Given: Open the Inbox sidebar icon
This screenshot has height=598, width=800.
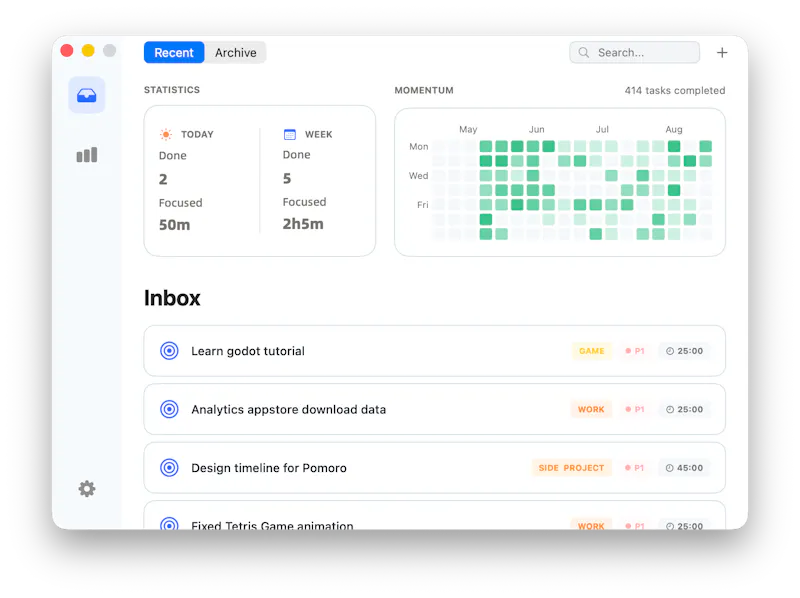Looking at the screenshot, I should click(87, 95).
